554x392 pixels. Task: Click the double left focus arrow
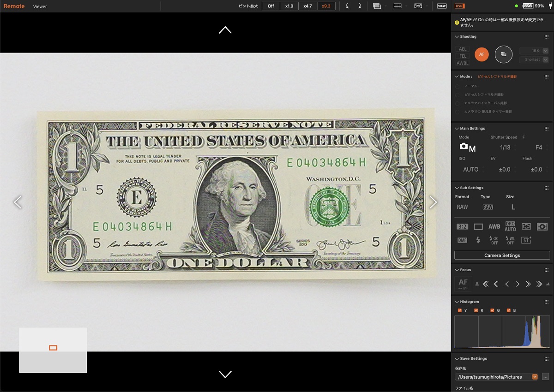click(496, 284)
